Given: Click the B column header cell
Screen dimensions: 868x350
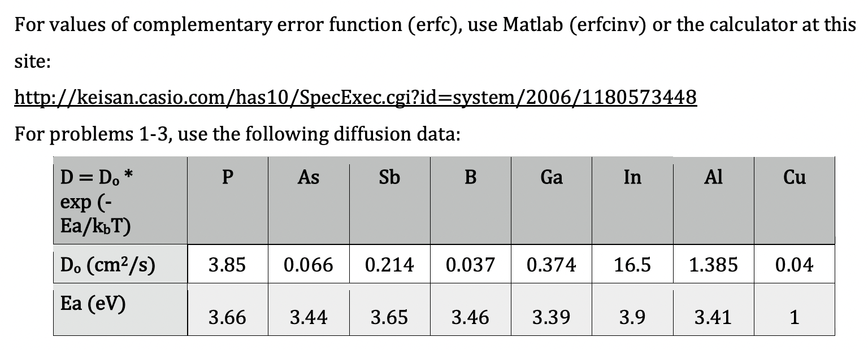Looking at the screenshot, I should (x=470, y=178).
